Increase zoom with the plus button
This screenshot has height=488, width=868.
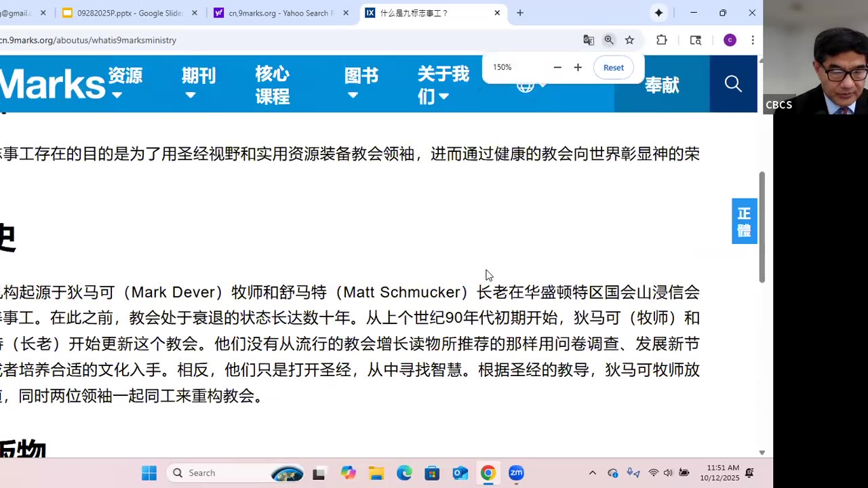578,67
